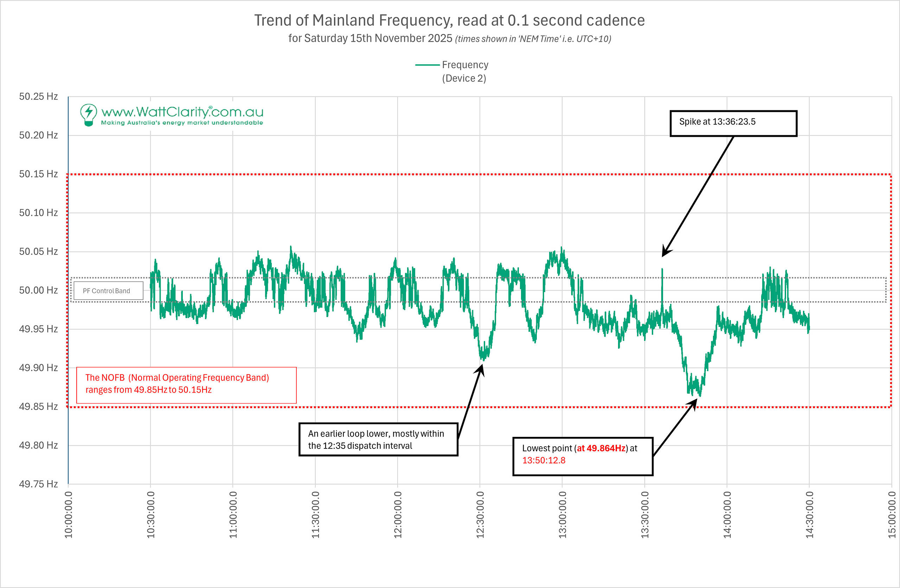Click the 50.25 Hz y-axis label
Screen dimensions: 900x588
(x=39, y=96)
